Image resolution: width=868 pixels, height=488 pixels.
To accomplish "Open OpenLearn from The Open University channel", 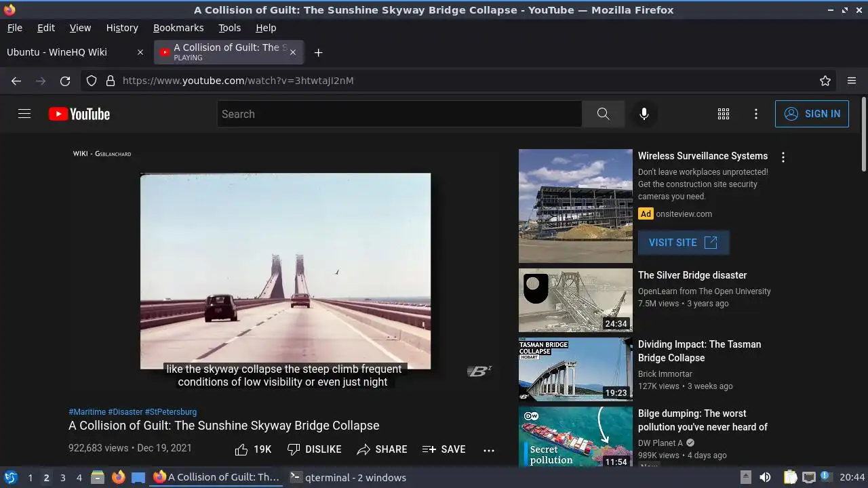I will click(705, 291).
